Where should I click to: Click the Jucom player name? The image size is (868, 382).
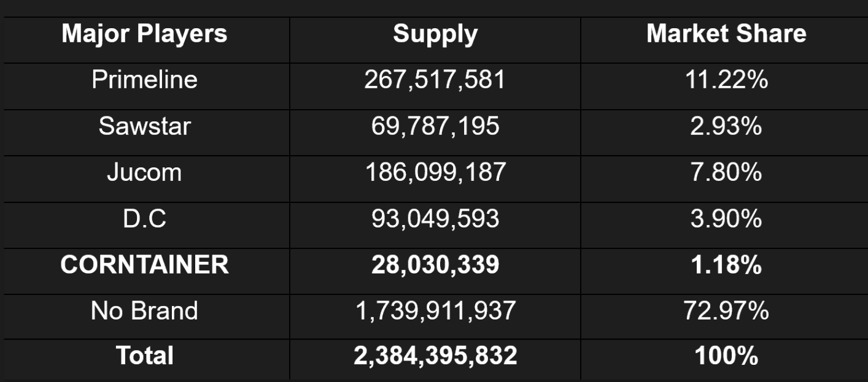(144, 172)
